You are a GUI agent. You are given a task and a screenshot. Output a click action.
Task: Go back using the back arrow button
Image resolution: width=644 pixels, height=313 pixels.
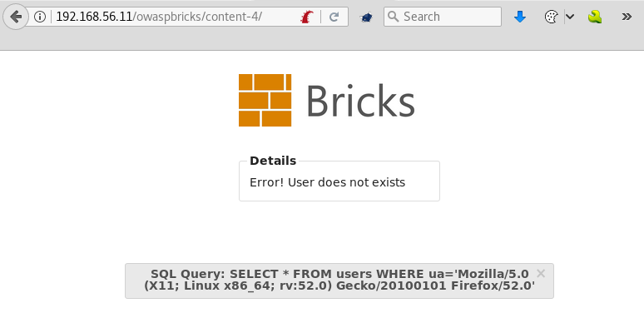(16, 17)
